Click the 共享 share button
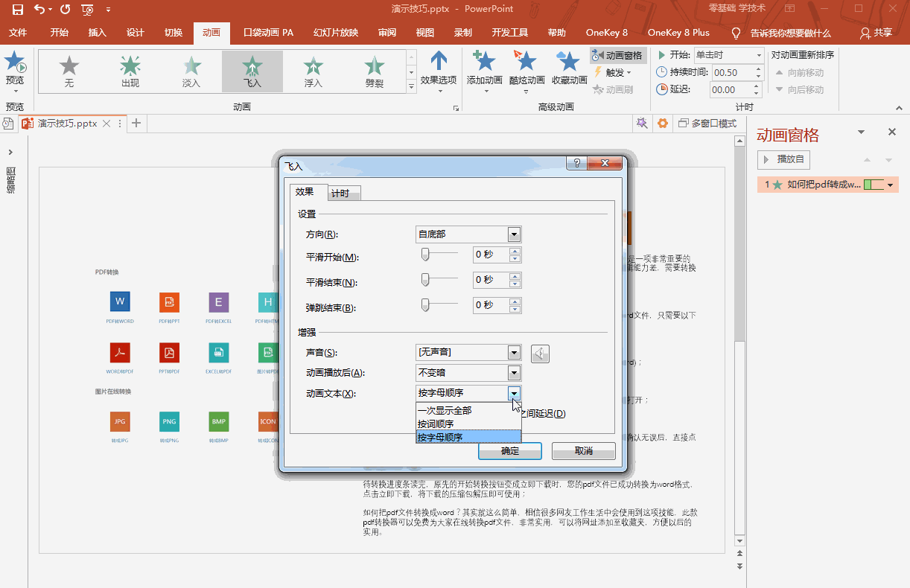The width and height of the screenshot is (910, 588). pyautogui.click(x=876, y=33)
